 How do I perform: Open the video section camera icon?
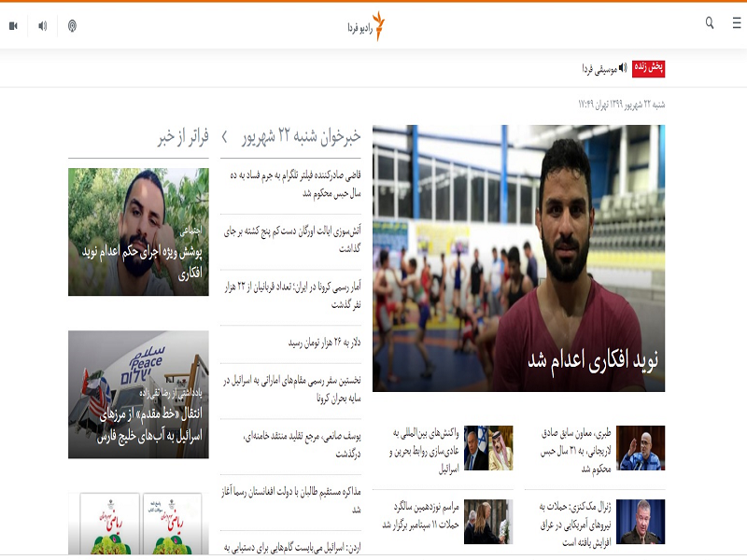14,25
